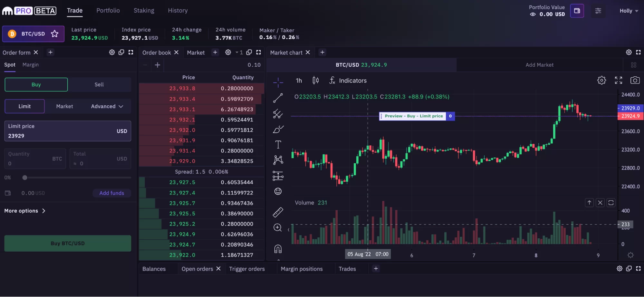The height and width of the screenshot is (297, 644).
Task: Select the Market order type
Action: (x=64, y=106)
